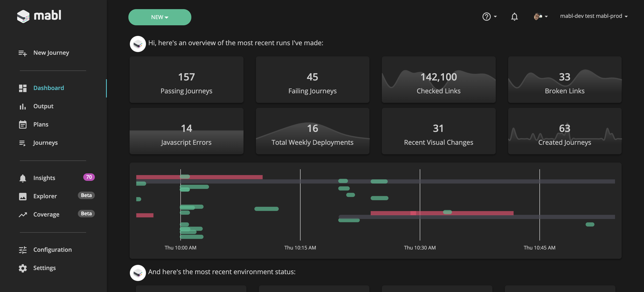Click the Output bar chart icon

tap(23, 106)
